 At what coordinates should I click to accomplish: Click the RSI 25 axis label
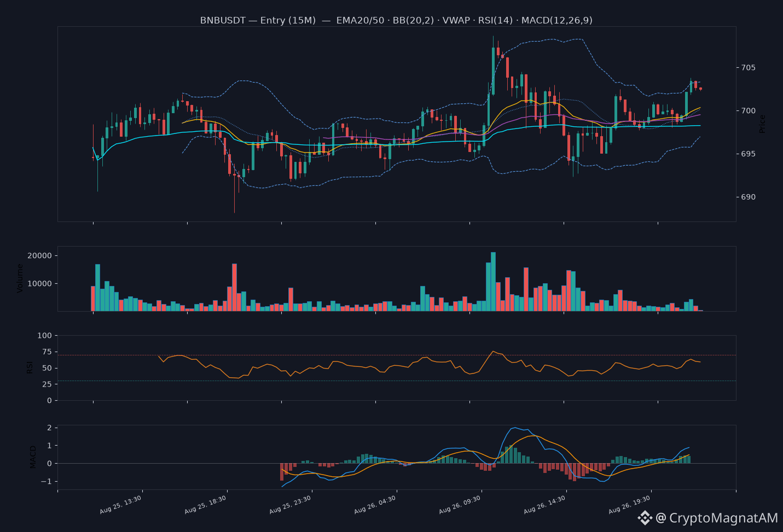[x=47, y=384]
